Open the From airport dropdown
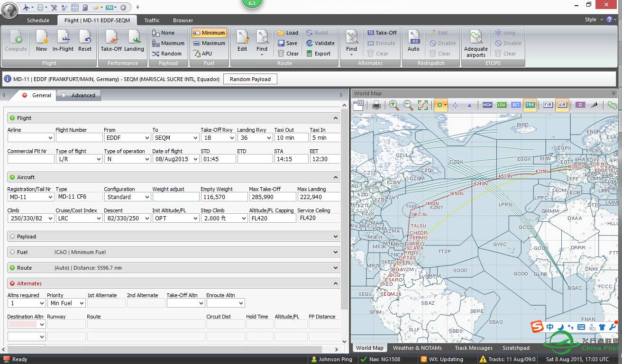Screen dimensions: 622x364 tap(147, 138)
